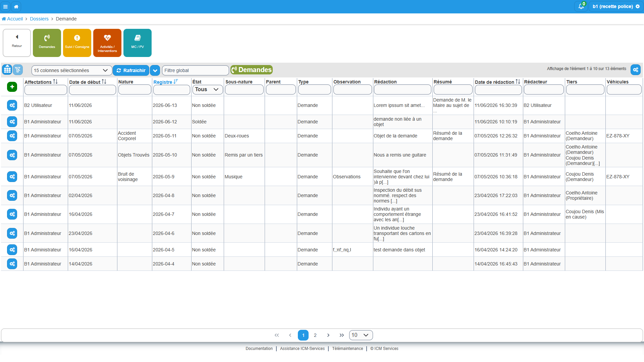Open actions for row 2026-06-13
The height and width of the screenshot is (362, 644).
pos(12,105)
